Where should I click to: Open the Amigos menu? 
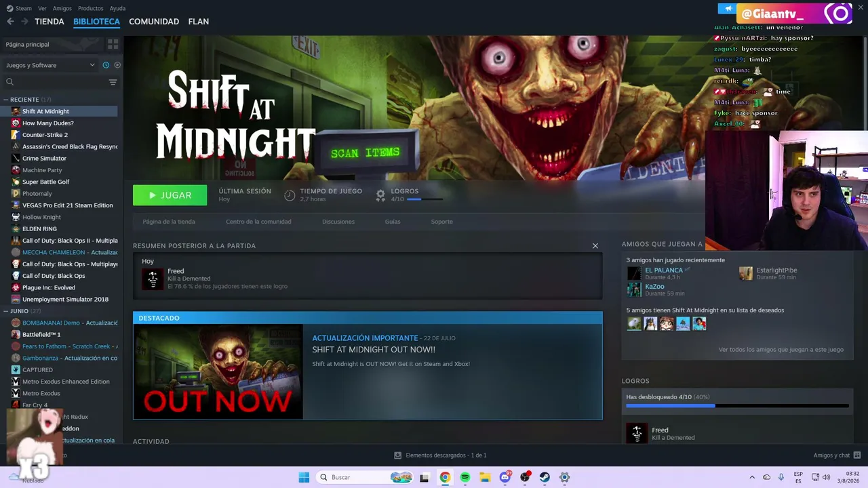pyautogui.click(x=62, y=8)
